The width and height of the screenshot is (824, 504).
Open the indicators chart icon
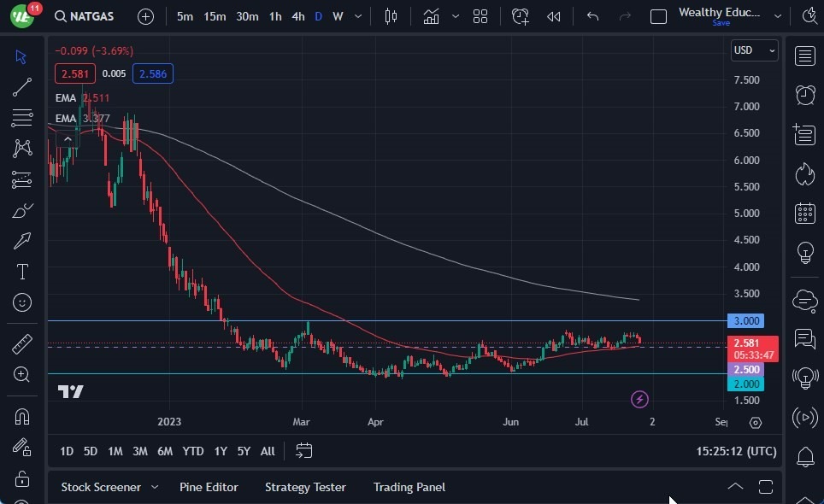431,16
